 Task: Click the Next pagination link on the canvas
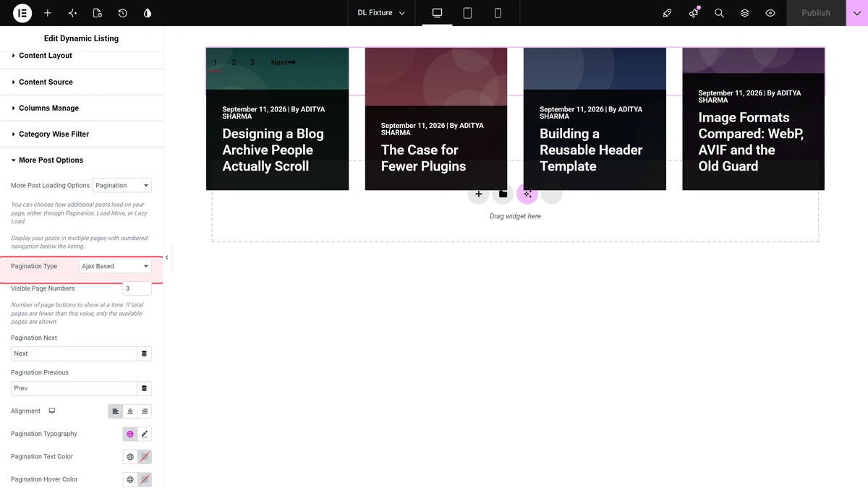(x=284, y=63)
